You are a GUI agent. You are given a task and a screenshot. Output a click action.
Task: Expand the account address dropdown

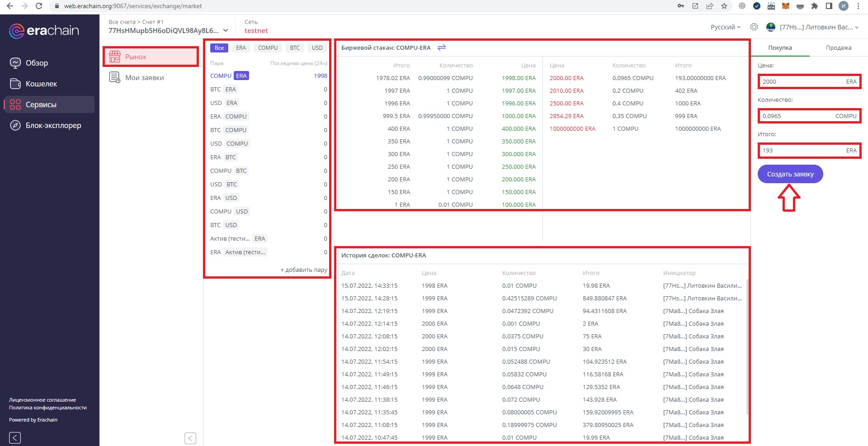coord(226,31)
